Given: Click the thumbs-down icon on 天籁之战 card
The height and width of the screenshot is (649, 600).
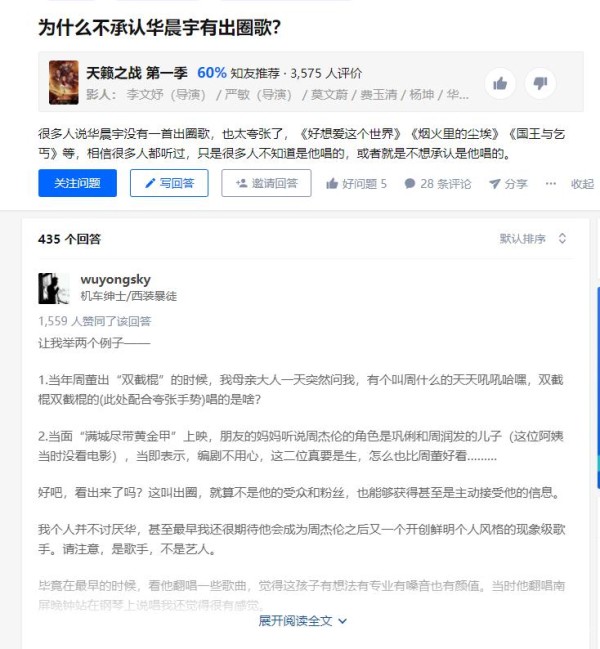Looking at the screenshot, I should (540, 84).
